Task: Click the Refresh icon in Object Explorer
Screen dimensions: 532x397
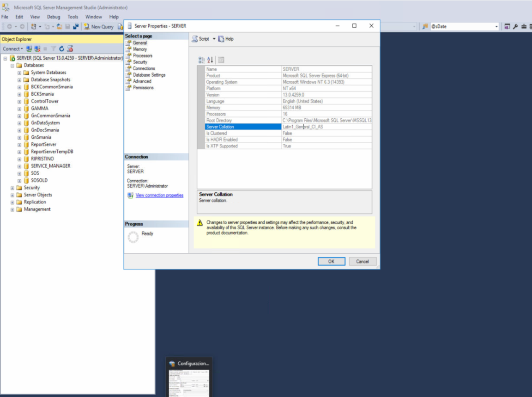Action: (61, 49)
